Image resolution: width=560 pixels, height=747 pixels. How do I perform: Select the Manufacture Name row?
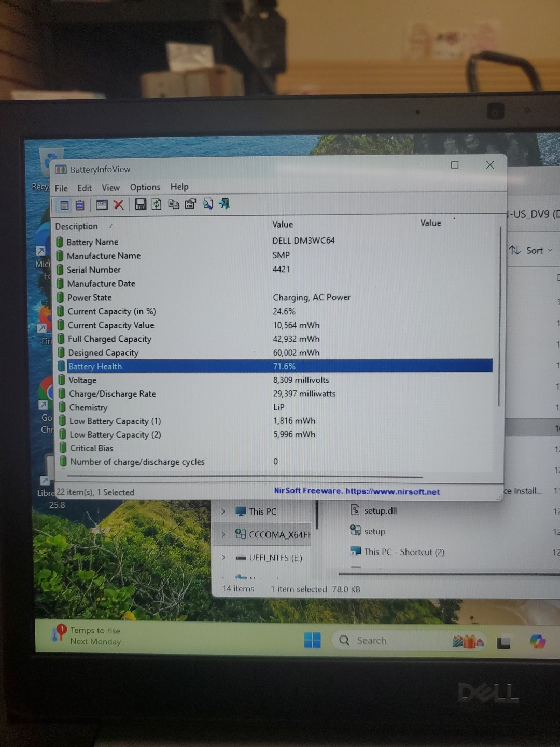274,255
